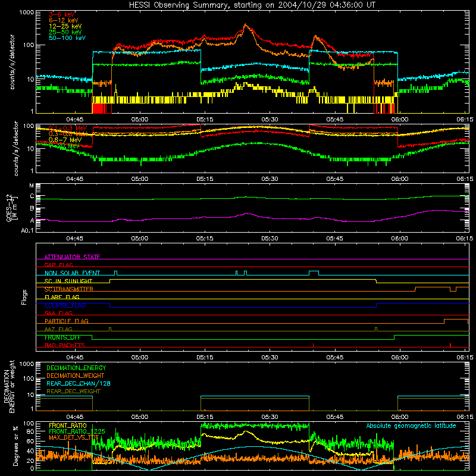This screenshot has height=476, width=476.
Task: Click the PARTICLE_FLAG raised step near 06:12
Action: coord(456,321)
